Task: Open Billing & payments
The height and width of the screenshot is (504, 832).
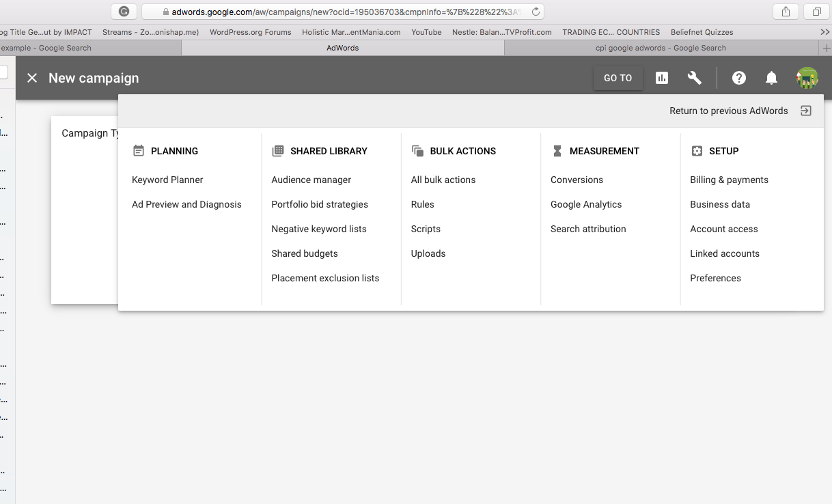Action: [x=729, y=180]
